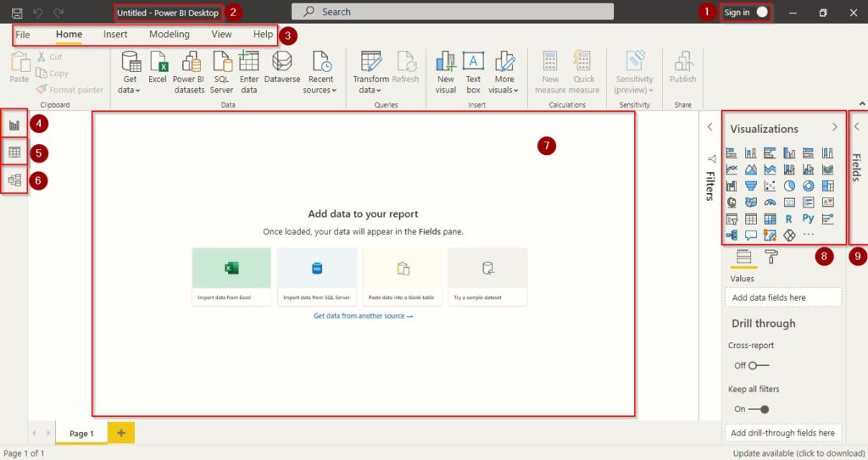Click the Excel data source button
Image resolution: width=868 pixels, height=460 pixels.
158,68
